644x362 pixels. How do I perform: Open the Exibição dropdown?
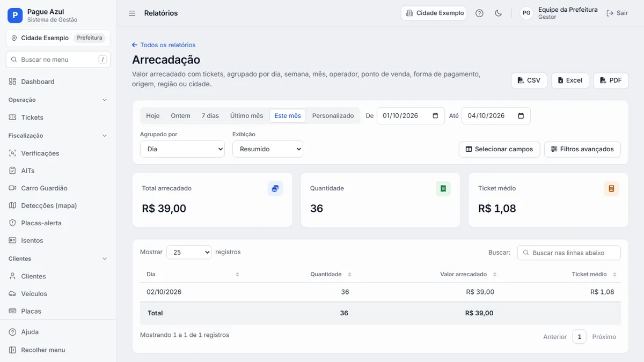coord(268,149)
